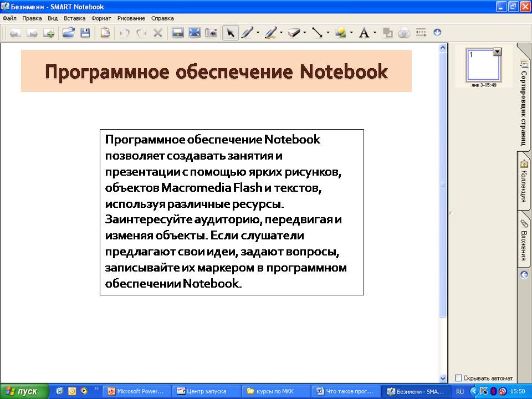
Task: Open page thumbnail menu arrow
Action: 497,52
